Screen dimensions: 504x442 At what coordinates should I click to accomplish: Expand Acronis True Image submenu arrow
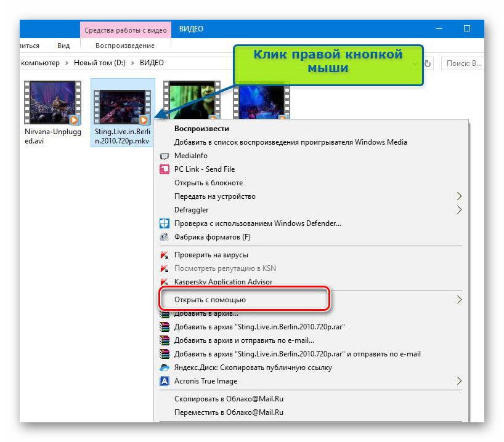(459, 381)
